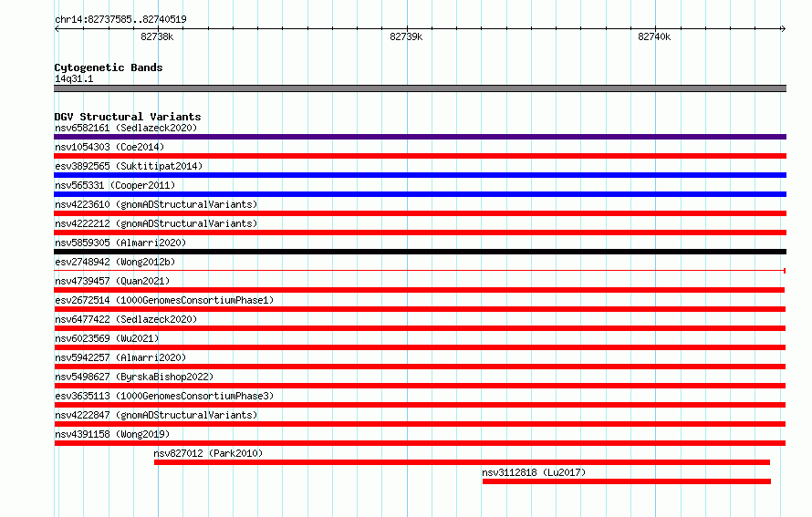812x517 pixels.
Task: Open esv3892565 (Suktitipat2014) variant label
Action: tap(129, 166)
